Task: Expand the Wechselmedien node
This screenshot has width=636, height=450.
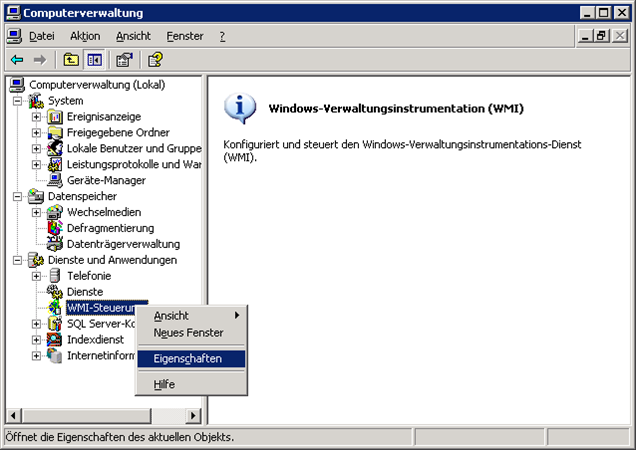Action: point(36,212)
